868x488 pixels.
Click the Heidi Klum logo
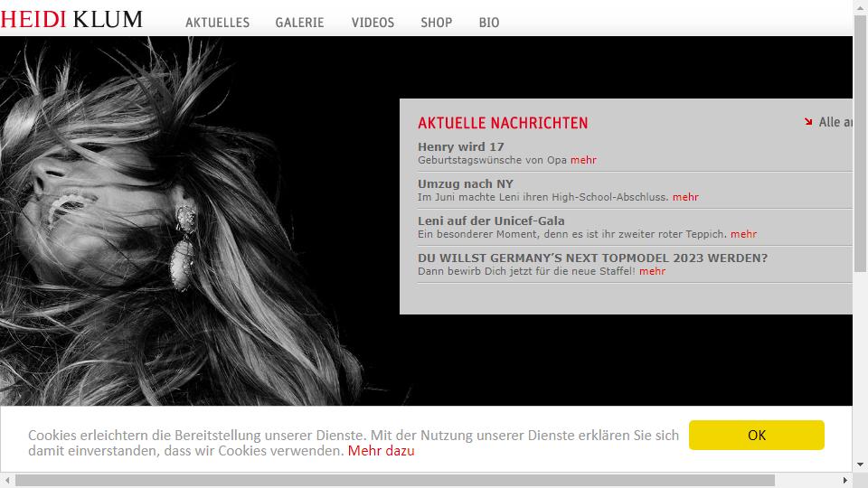tap(71, 19)
